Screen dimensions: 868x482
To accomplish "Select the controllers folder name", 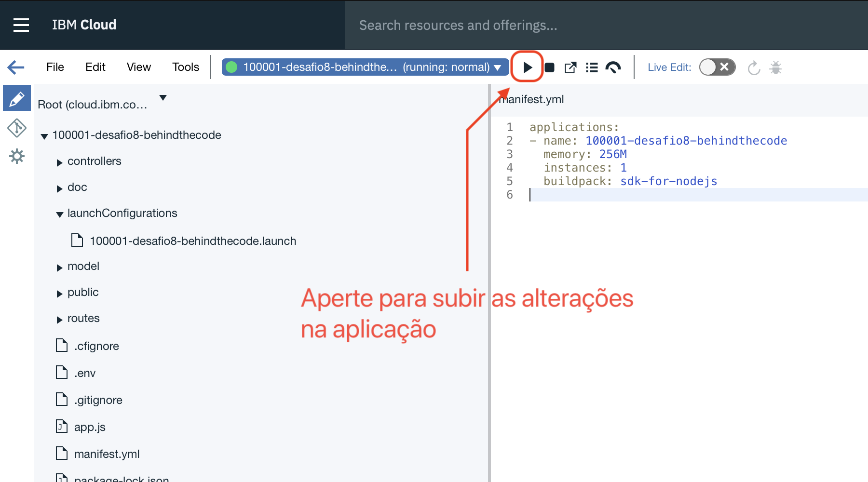I will click(x=95, y=161).
